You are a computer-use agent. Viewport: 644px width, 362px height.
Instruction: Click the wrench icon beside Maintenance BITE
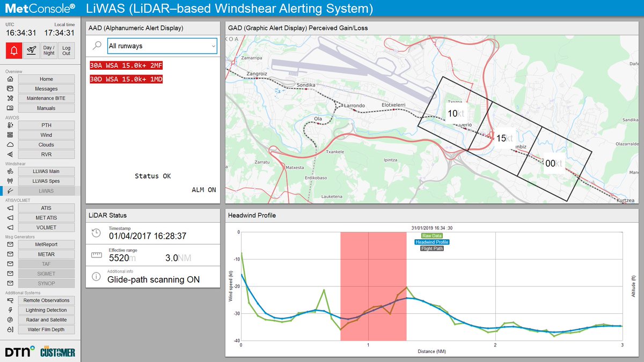tap(10, 98)
